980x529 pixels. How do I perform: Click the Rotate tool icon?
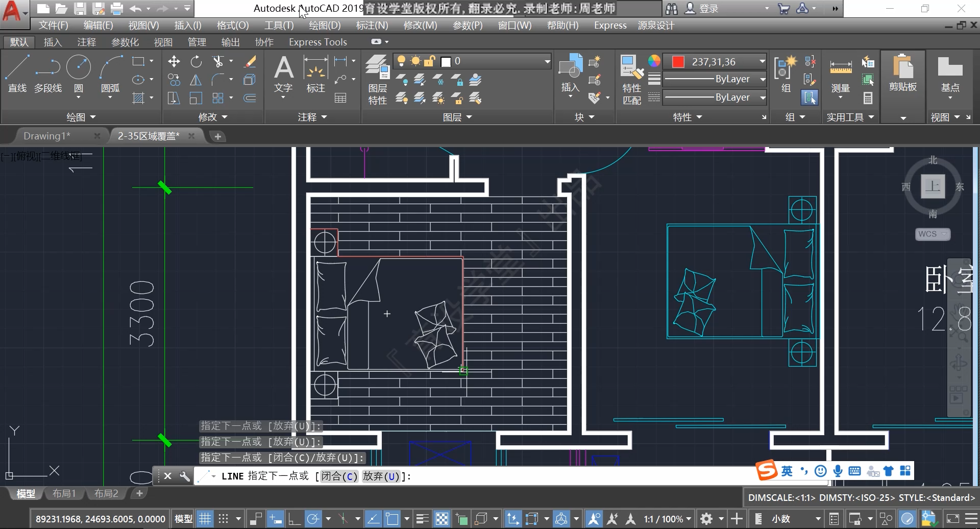pos(196,62)
